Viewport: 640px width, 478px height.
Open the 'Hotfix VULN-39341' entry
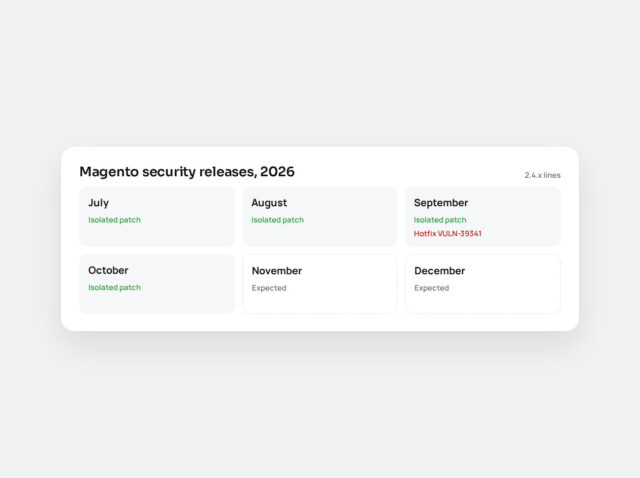(x=448, y=233)
